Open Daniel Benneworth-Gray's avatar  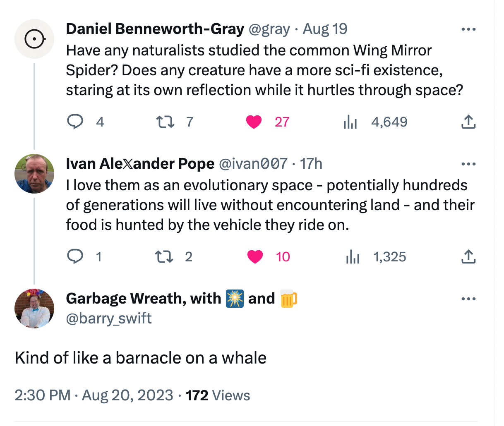click(34, 39)
